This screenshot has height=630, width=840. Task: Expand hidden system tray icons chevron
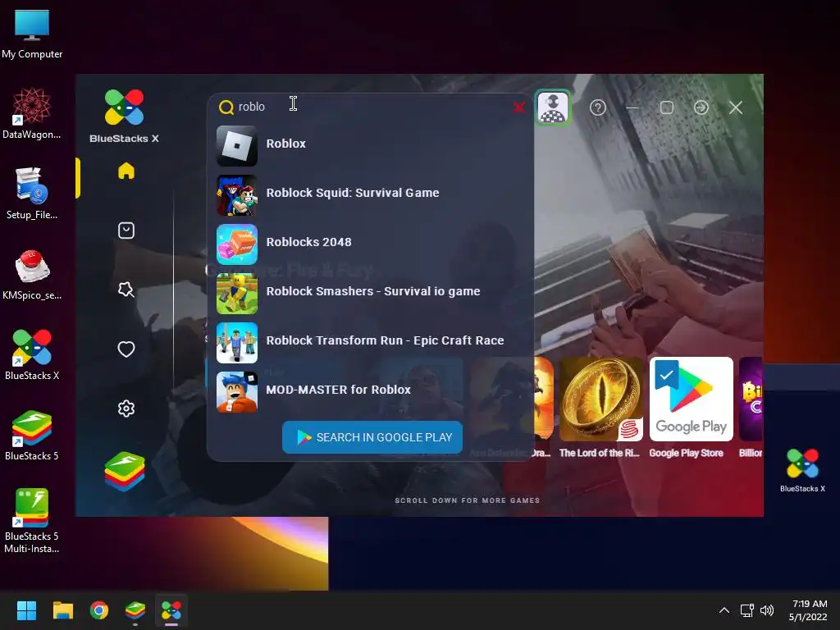[x=724, y=610]
